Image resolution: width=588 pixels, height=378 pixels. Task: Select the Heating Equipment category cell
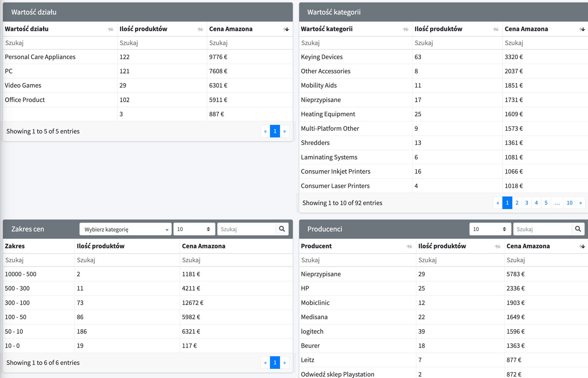point(355,114)
